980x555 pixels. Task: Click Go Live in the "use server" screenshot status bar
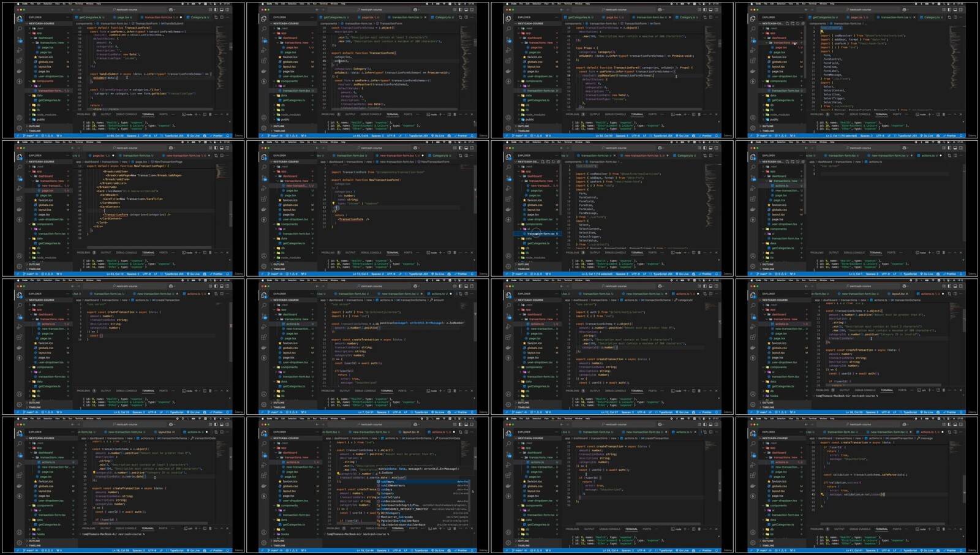(927, 274)
